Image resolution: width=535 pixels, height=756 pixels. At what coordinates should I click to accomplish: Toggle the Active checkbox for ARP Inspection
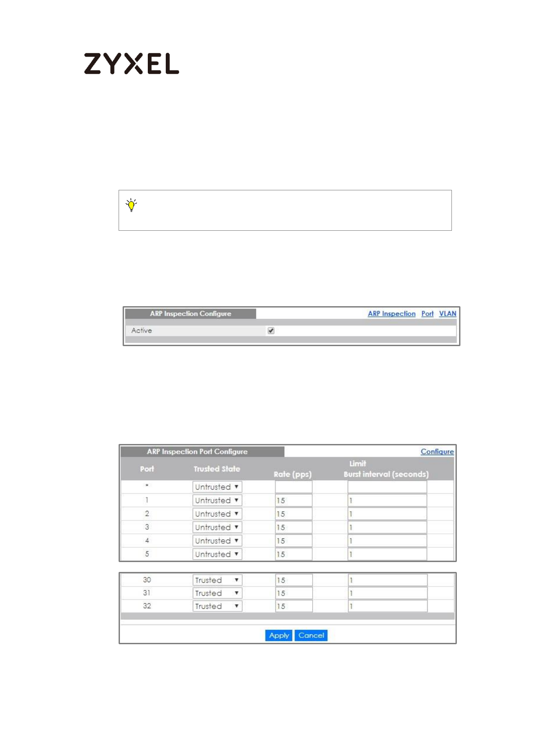pyautogui.click(x=271, y=330)
